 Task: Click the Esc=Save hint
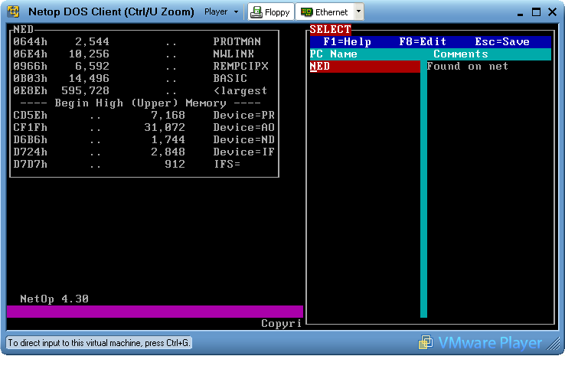(x=502, y=42)
